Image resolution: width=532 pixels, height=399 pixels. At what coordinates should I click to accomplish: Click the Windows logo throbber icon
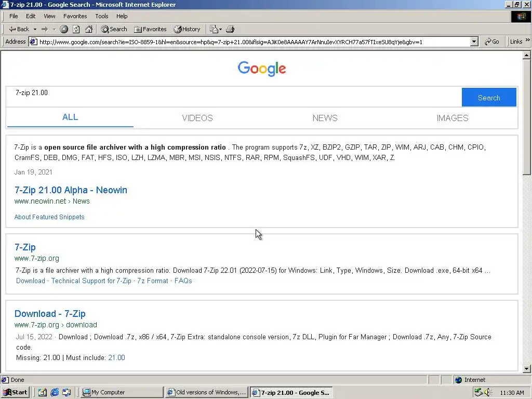[521, 17]
